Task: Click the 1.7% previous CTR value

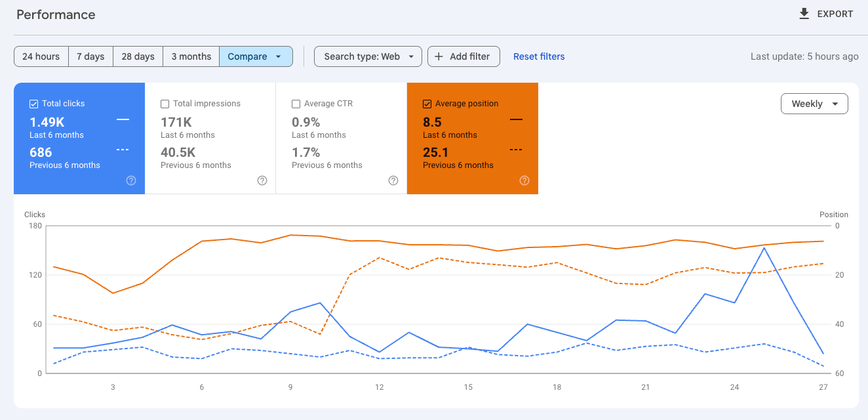Action: pyautogui.click(x=306, y=152)
